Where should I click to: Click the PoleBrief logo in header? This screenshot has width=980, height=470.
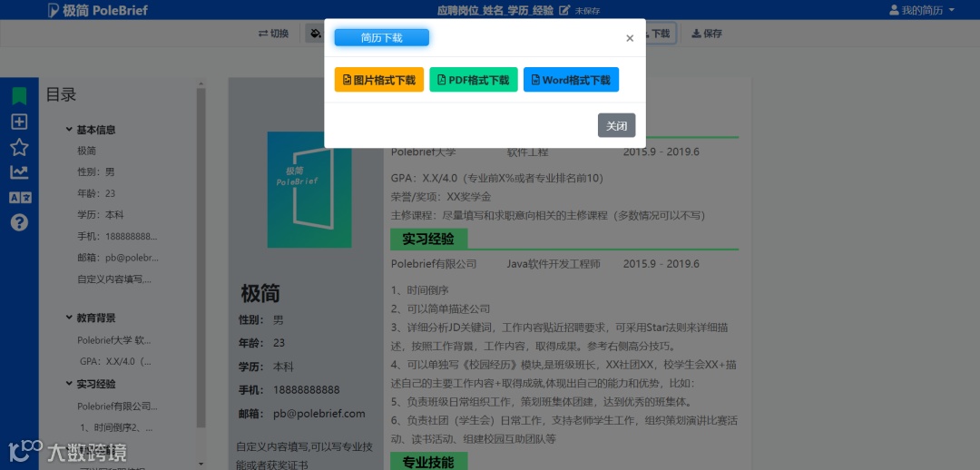coord(98,11)
